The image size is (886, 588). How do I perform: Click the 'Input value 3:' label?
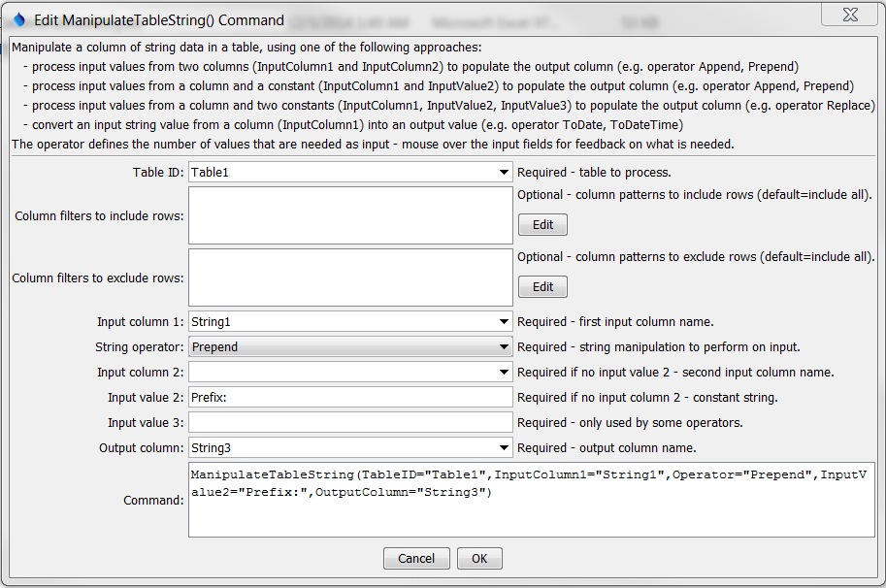[x=146, y=423]
